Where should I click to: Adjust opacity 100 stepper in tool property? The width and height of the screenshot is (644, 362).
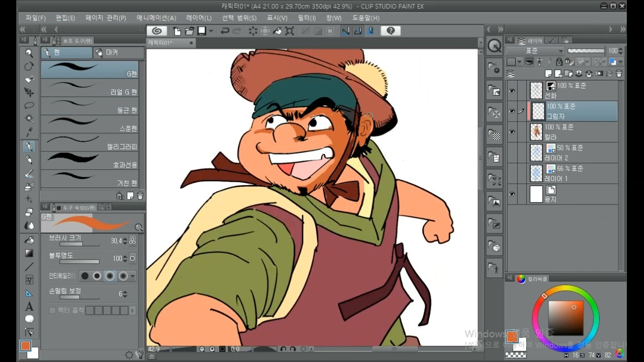pyautogui.click(x=125, y=258)
